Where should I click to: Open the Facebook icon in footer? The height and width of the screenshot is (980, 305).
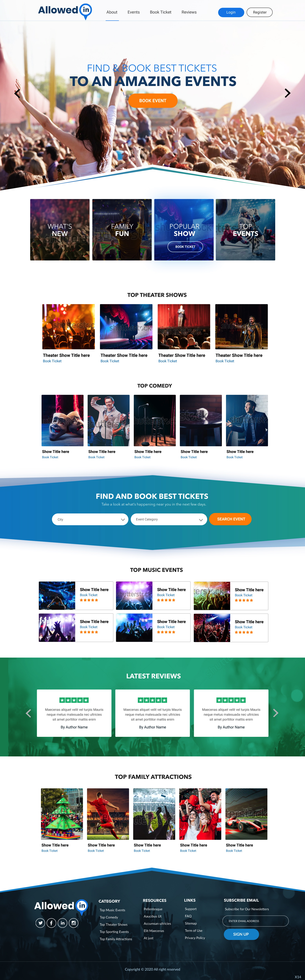tap(51, 923)
